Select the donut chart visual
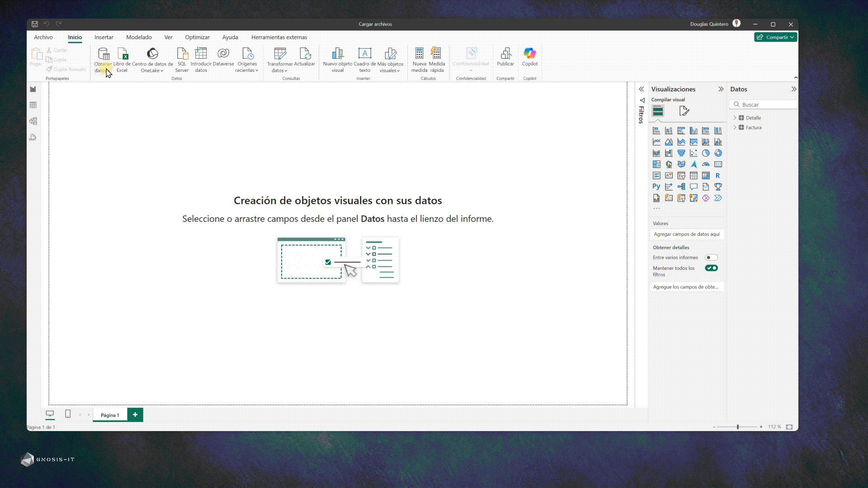The height and width of the screenshot is (488, 868). [718, 153]
